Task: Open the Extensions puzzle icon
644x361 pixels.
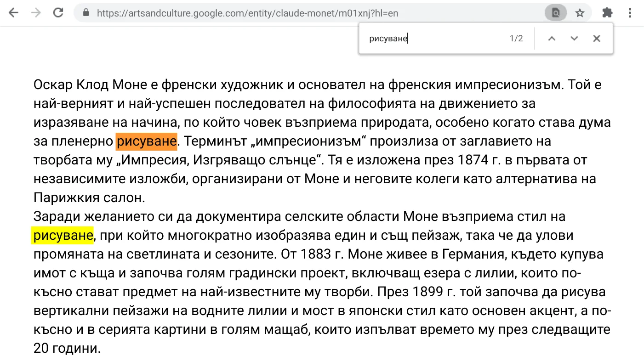Action: click(607, 12)
